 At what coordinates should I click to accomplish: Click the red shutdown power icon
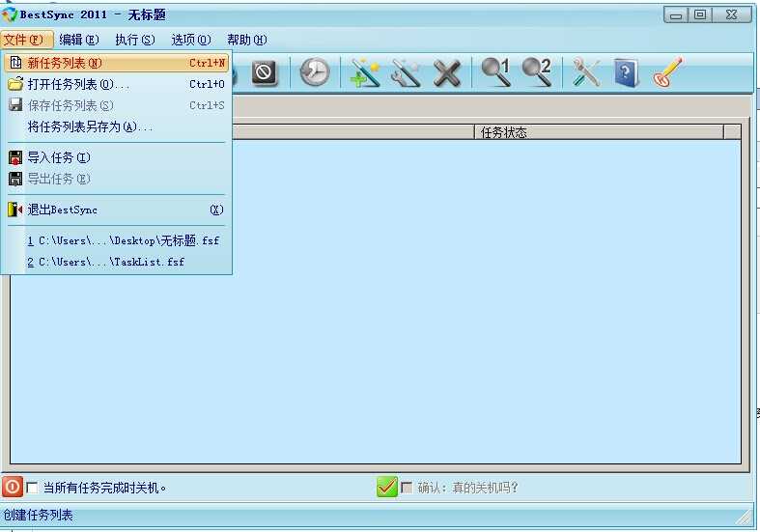pos(13,487)
